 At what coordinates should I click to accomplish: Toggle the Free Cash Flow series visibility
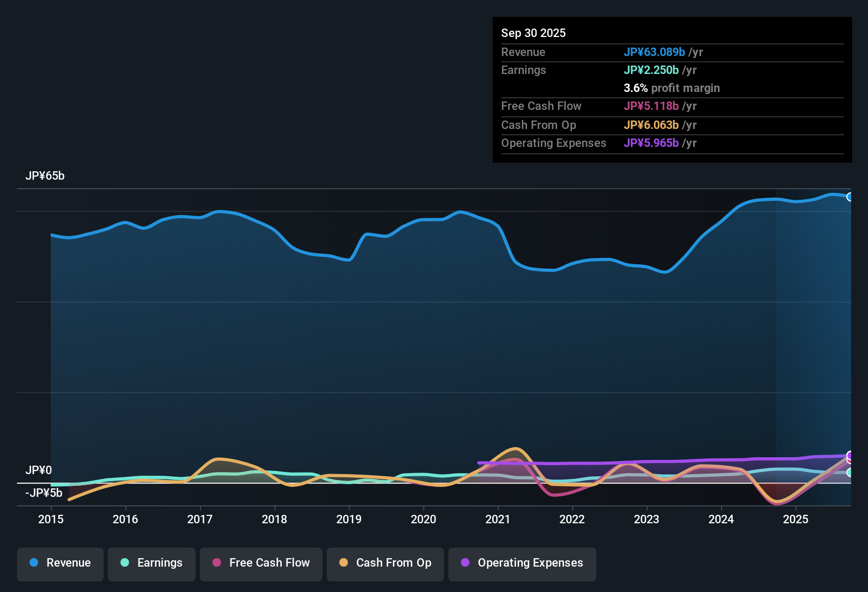coord(261,563)
